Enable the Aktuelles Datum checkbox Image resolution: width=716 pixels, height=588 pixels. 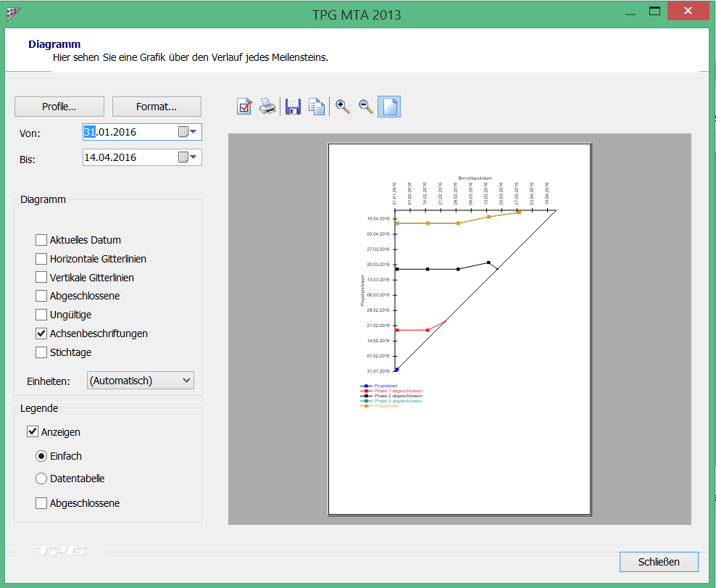[42, 240]
